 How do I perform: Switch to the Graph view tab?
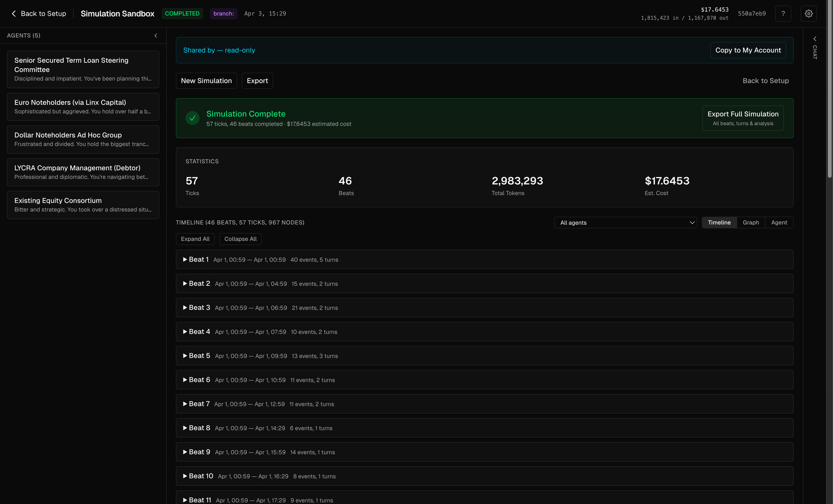click(751, 222)
